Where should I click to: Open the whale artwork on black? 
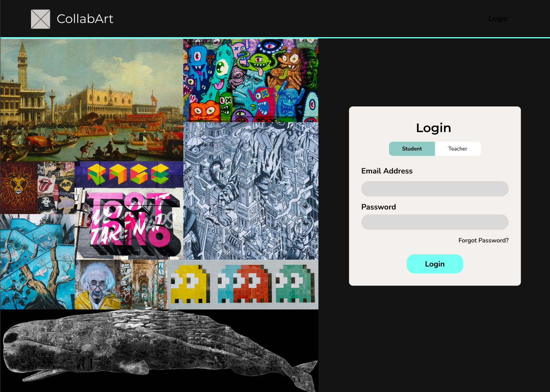[x=159, y=351]
